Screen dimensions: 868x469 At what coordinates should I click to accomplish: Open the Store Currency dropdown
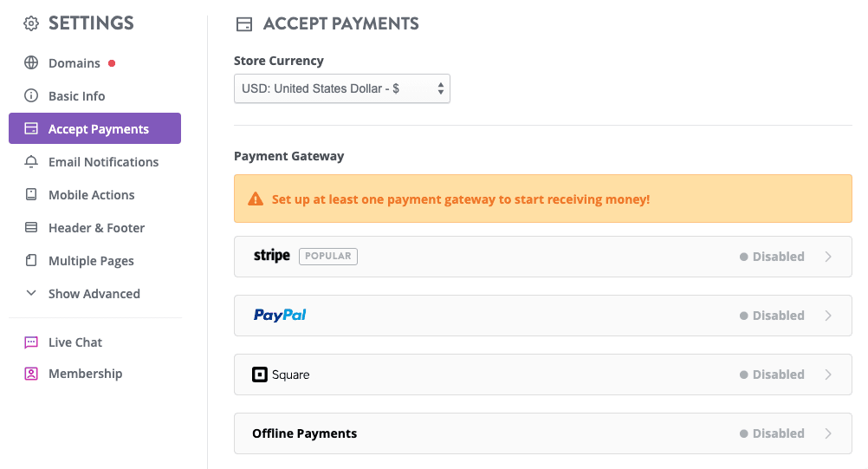[341, 88]
